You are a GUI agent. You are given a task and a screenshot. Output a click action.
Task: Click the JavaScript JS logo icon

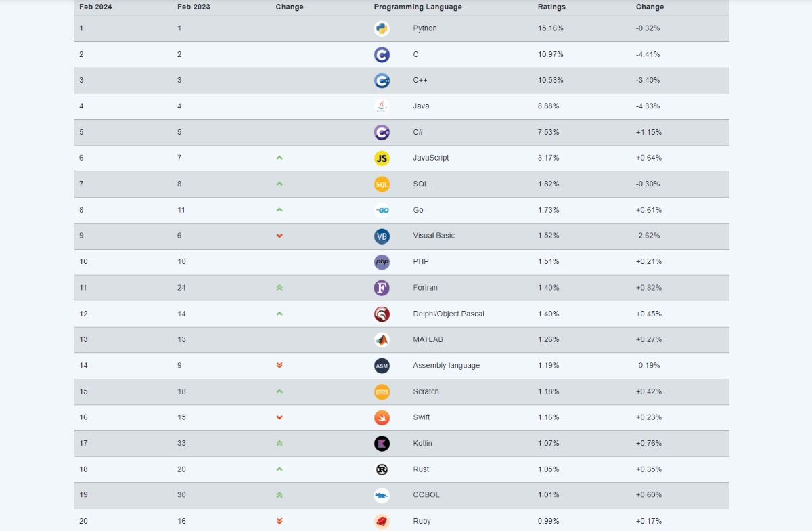[382, 158]
